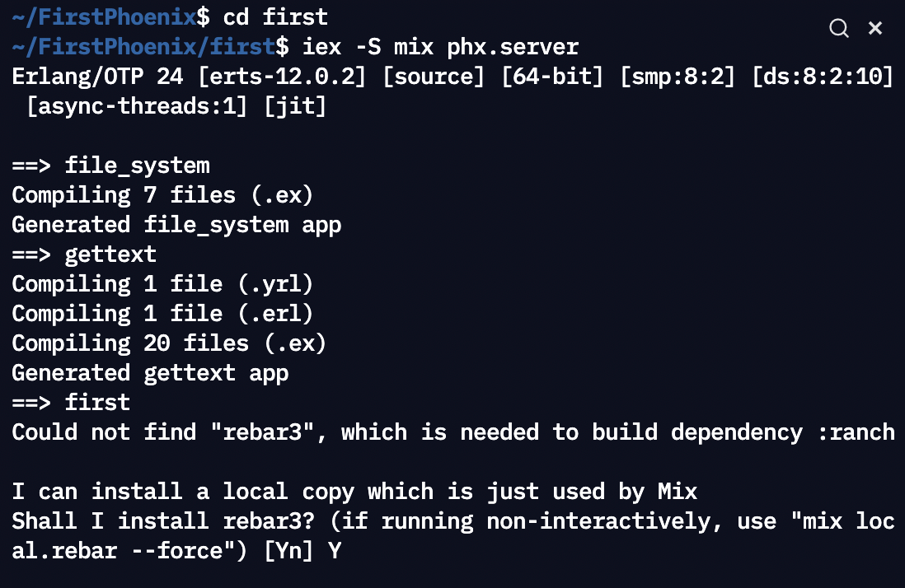Click the 'I can install a local copy' line
This screenshot has height=588, width=905.
(x=354, y=492)
